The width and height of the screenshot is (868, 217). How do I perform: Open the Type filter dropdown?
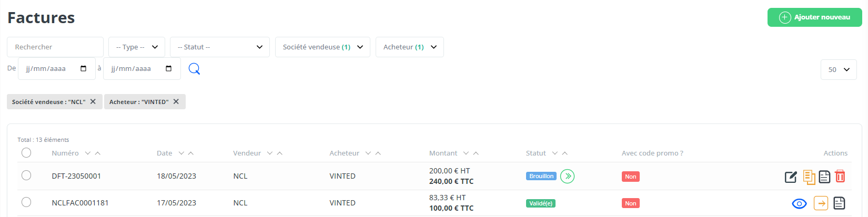point(137,47)
